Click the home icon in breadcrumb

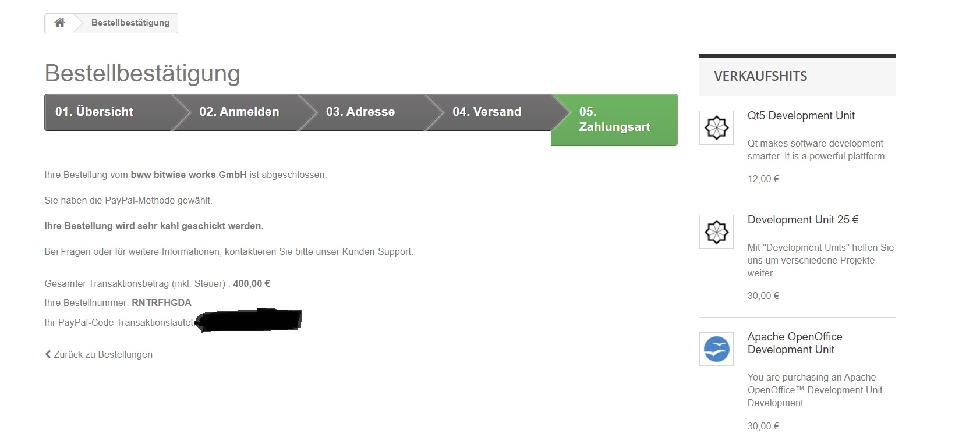click(59, 23)
